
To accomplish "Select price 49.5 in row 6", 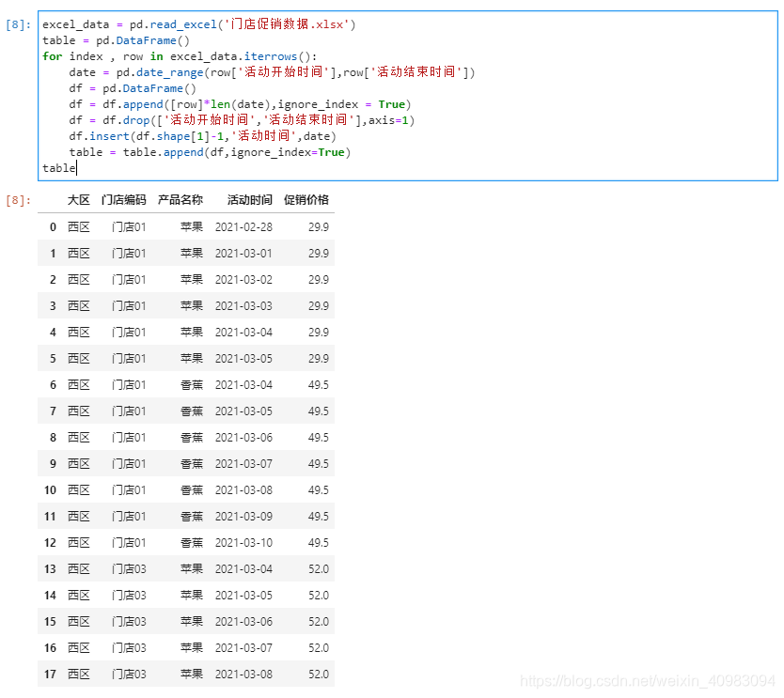I will tap(318, 385).
